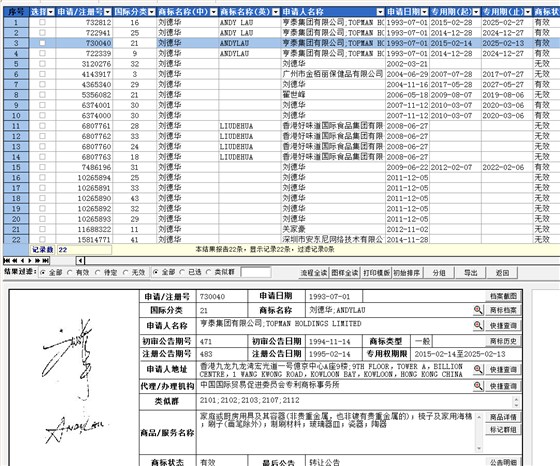Click 初始排序 button
Viewport: 560px width, 466px height.
tap(407, 273)
